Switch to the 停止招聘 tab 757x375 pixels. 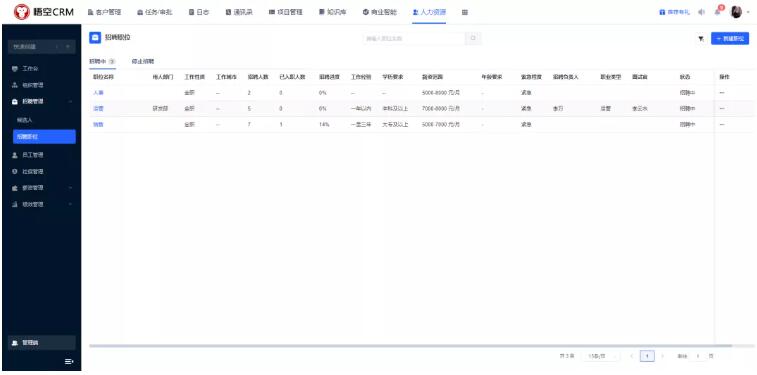pos(142,61)
